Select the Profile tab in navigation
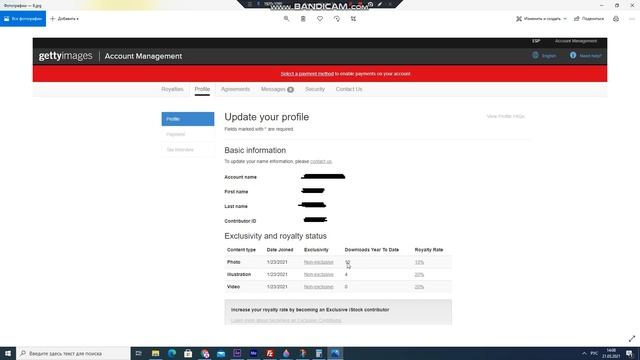The width and height of the screenshot is (640, 360). tap(202, 89)
